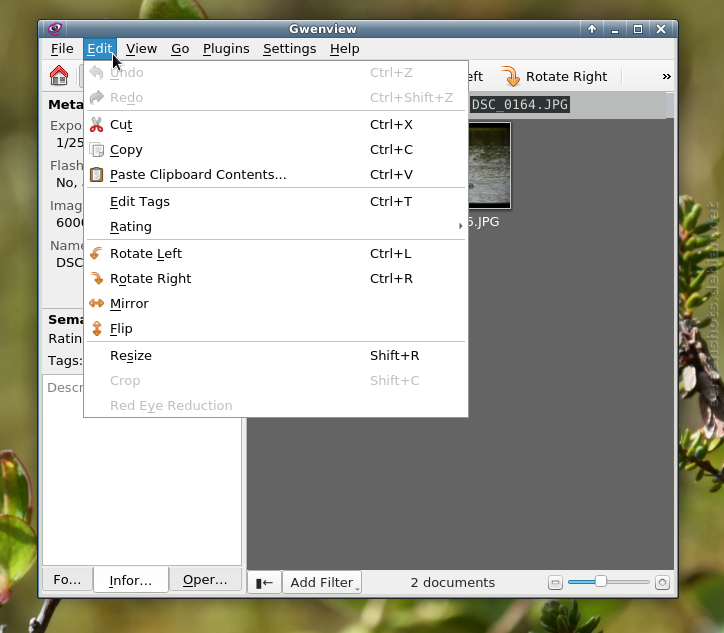The height and width of the screenshot is (633, 724).
Task: Click the Shift+R shortcut label
Action: click(394, 356)
